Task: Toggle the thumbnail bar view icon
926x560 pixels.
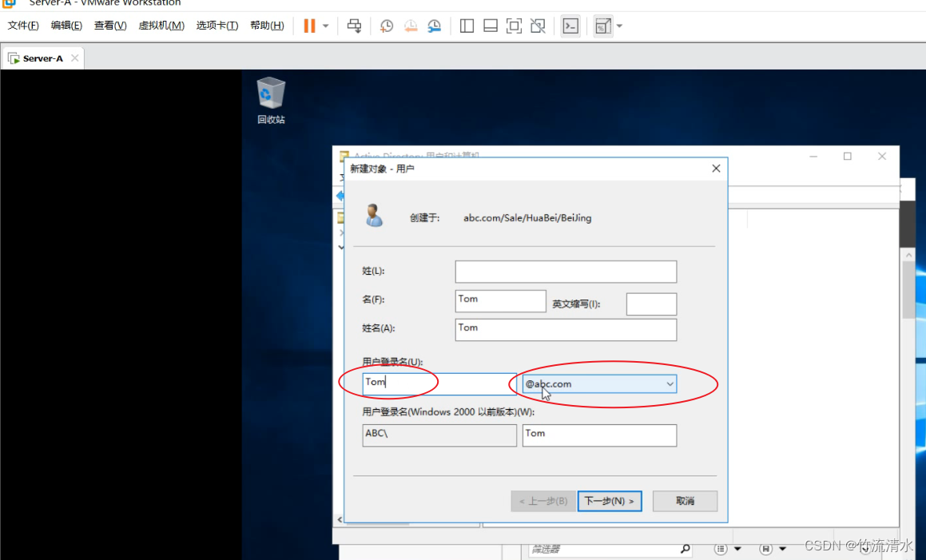Action: coord(491,26)
